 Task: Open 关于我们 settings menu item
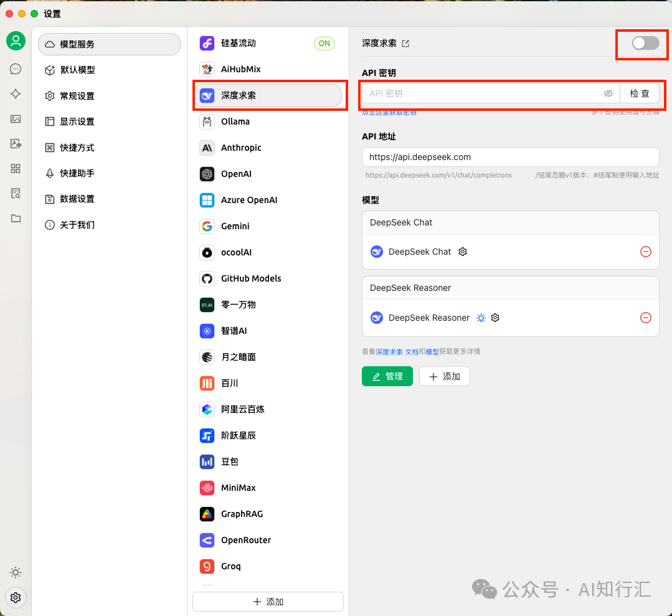click(x=109, y=225)
